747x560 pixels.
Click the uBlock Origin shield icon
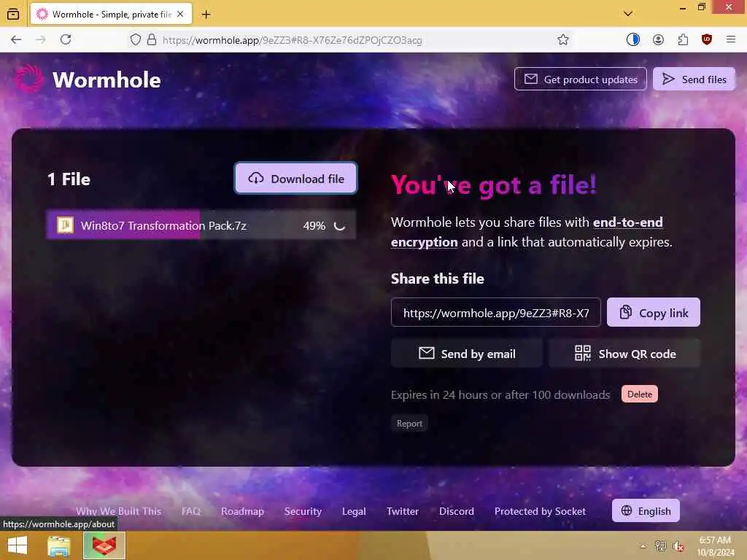click(x=707, y=39)
